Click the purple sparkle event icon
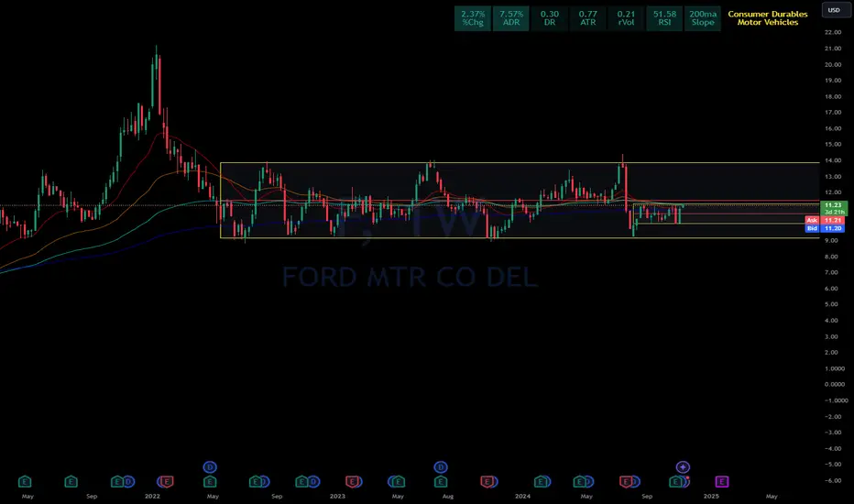854x504 pixels. pyautogui.click(x=683, y=467)
